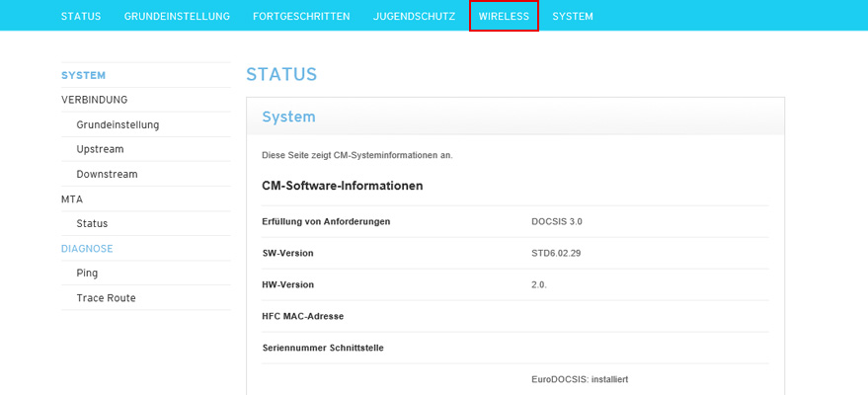Show the Downstream sidebar page
The image size is (868, 395).
[107, 174]
